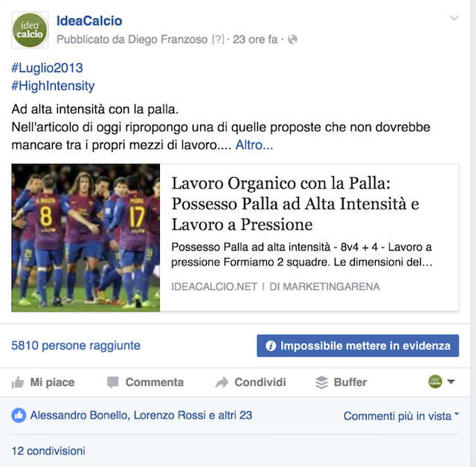Viewport: 476px width, 467px height.
Task: Open the #HighIntensity hashtag
Action: point(53,86)
